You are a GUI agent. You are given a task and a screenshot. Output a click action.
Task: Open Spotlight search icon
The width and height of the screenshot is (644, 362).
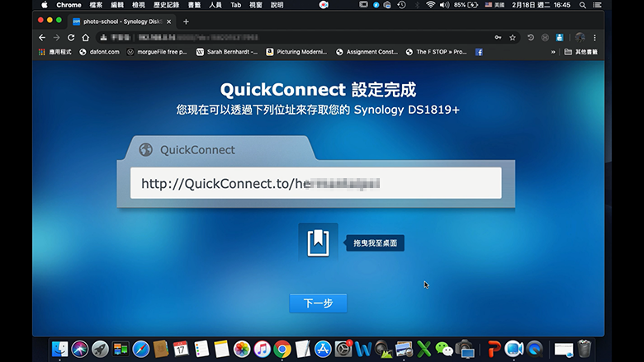coord(582,5)
